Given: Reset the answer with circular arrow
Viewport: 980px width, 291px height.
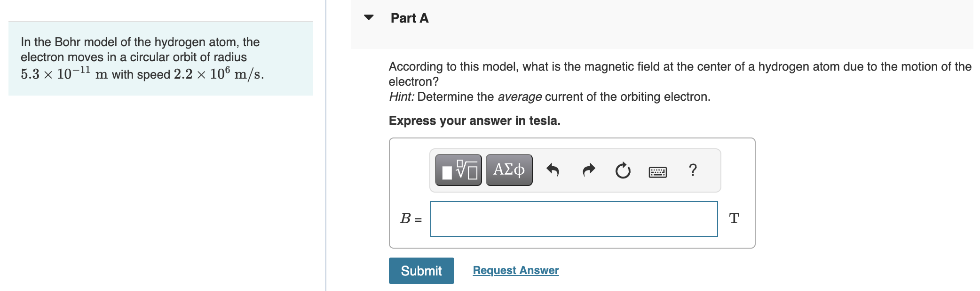Looking at the screenshot, I should click(623, 170).
